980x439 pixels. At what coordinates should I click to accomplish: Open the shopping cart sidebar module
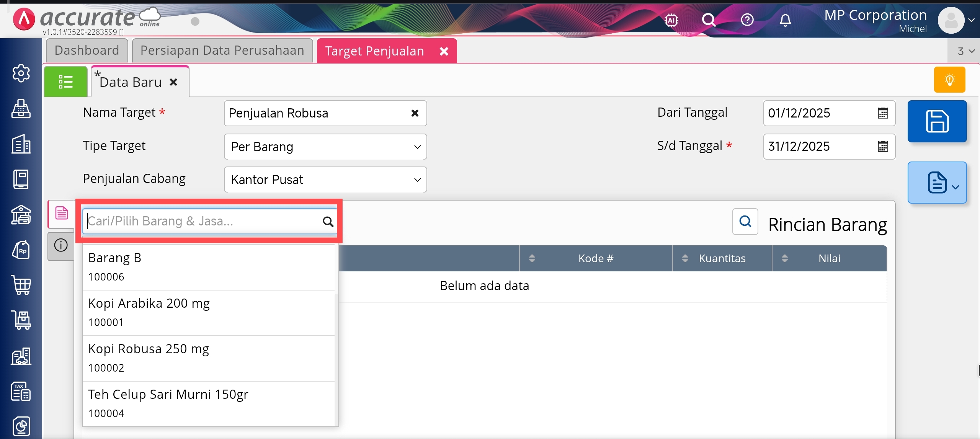click(x=21, y=285)
